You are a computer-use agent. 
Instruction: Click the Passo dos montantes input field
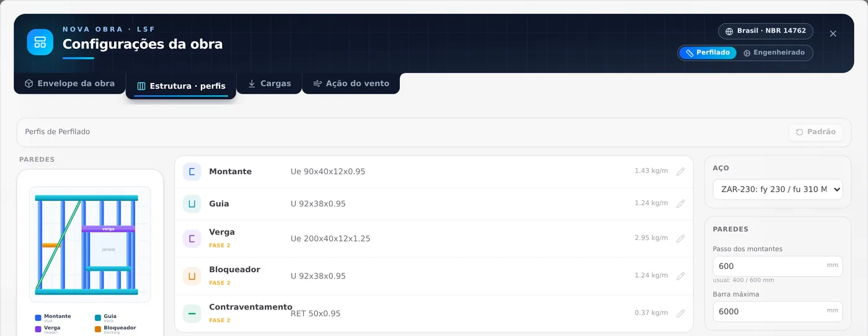777,266
